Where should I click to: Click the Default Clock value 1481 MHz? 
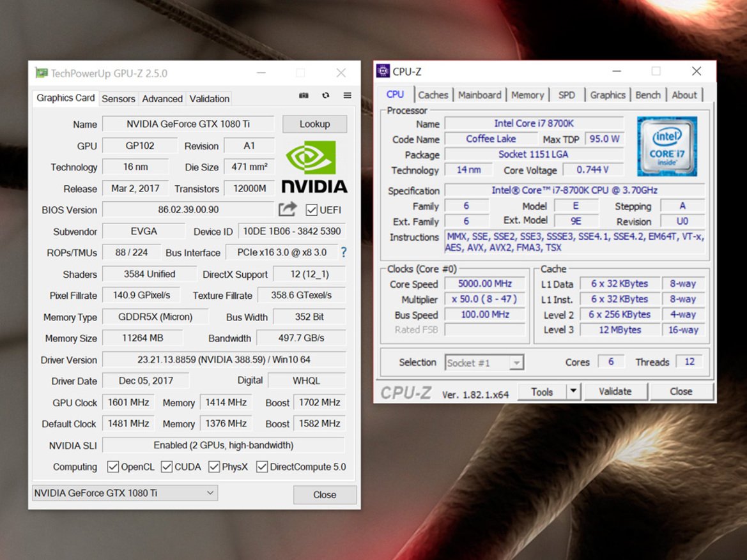(x=128, y=423)
